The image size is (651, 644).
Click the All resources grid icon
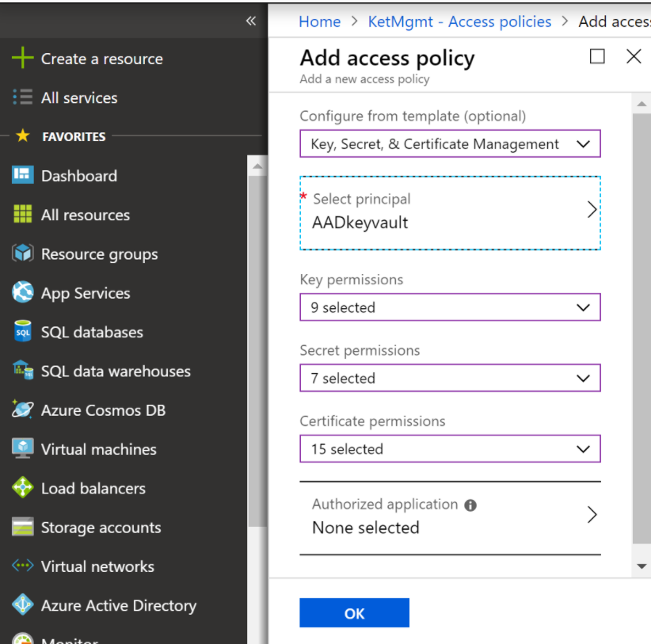23,214
